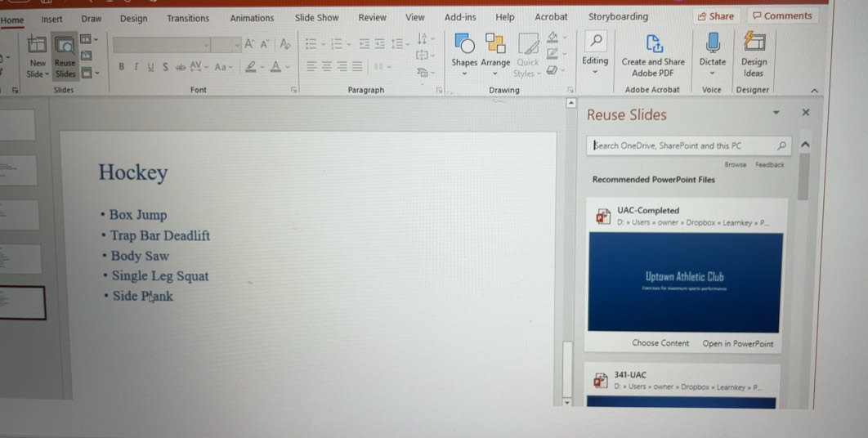Start Dictate voice input

(713, 54)
